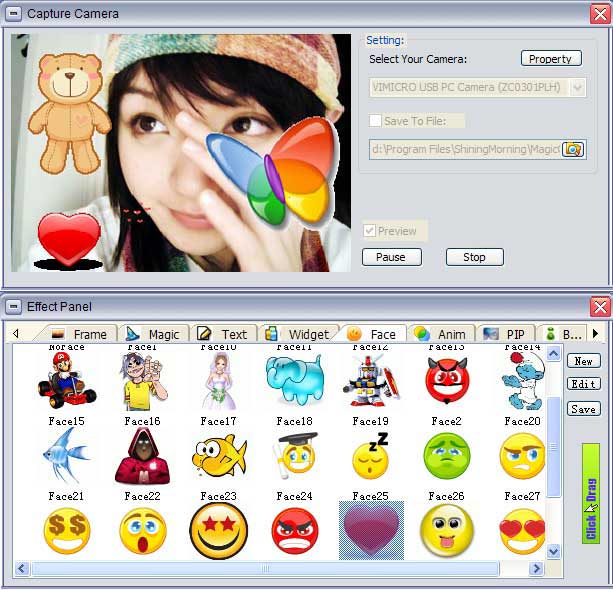The height and width of the screenshot is (590, 613).
Task: Choose the Face16 red hooded figure
Action: [143, 456]
